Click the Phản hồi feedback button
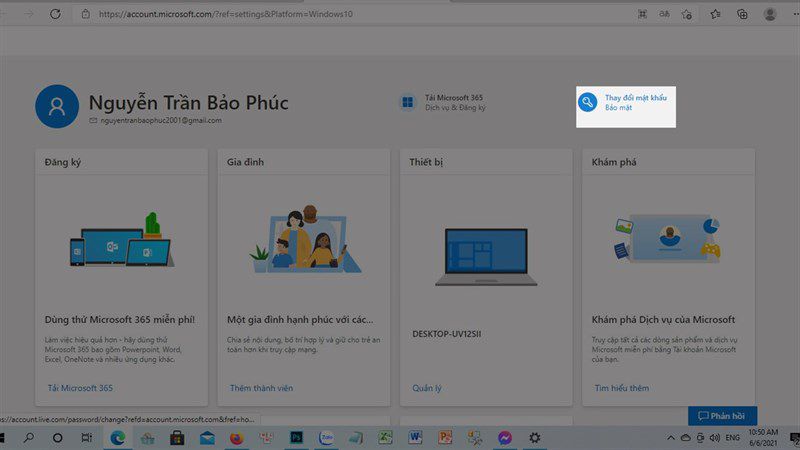The height and width of the screenshot is (450, 800). click(x=722, y=416)
